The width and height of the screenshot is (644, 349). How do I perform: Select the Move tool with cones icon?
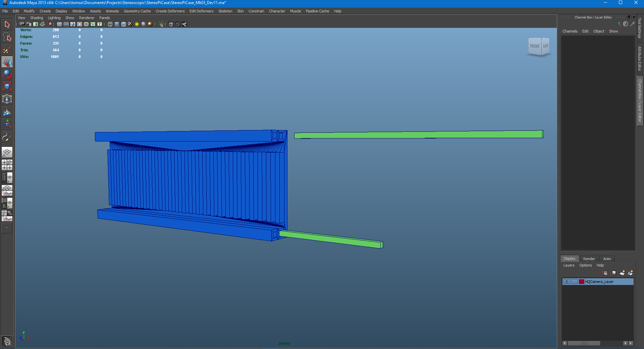click(7, 62)
